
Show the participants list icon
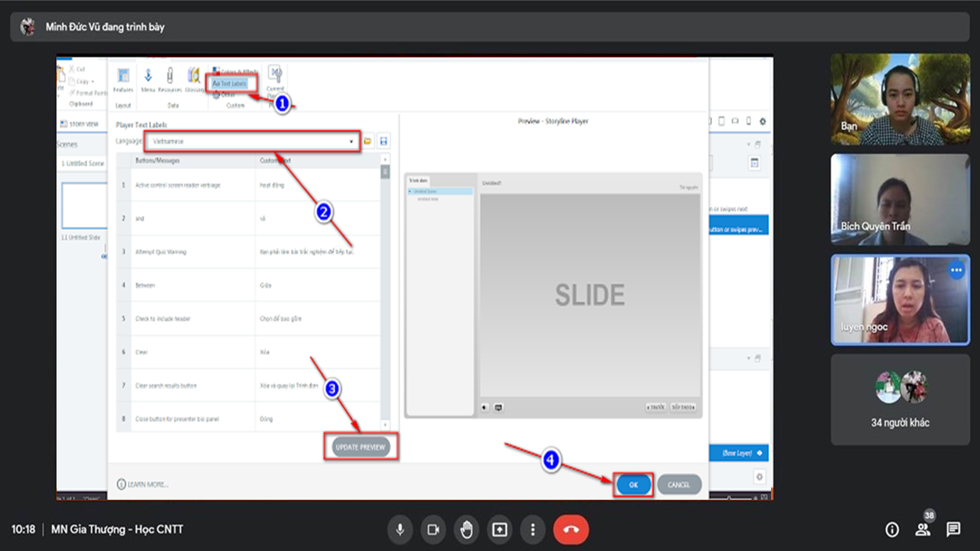coord(923,530)
